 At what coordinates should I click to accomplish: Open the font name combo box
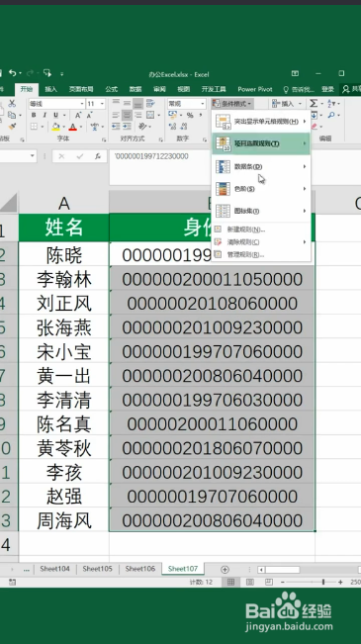point(56,104)
